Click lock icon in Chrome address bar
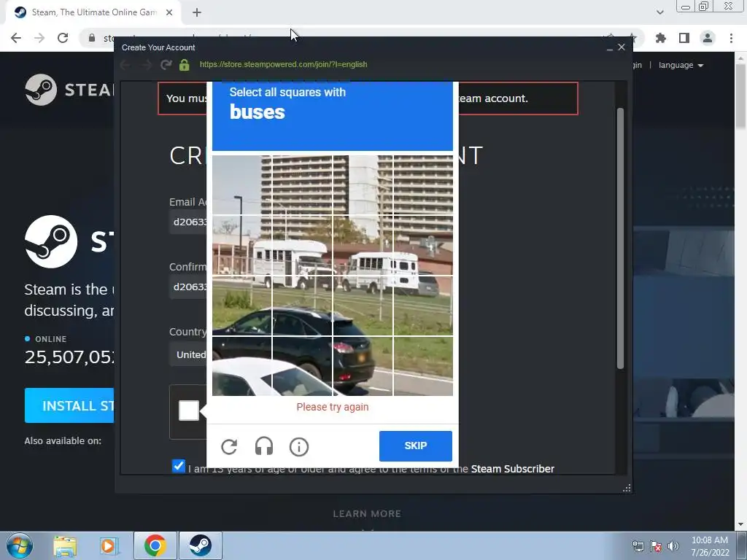Image resolution: width=747 pixels, height=560 pixels. 91,38
